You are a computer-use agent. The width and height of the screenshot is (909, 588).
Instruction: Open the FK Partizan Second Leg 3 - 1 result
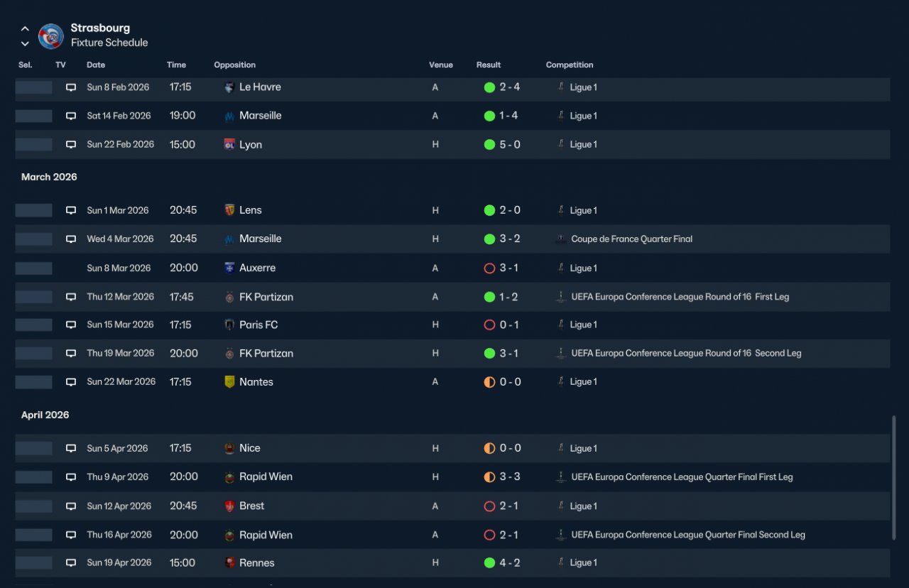[x=509, y=353]
